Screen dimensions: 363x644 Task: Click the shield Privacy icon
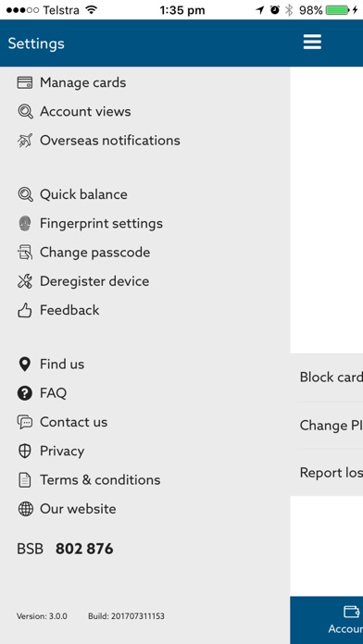pyautogui.click(x=25, y=451)
